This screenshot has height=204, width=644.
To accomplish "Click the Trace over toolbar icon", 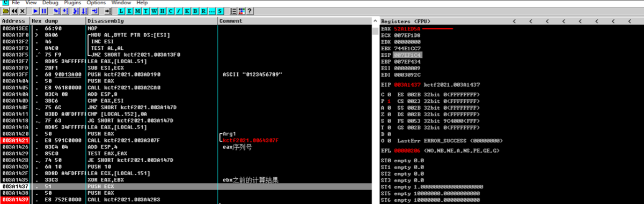I will [84, 11].
